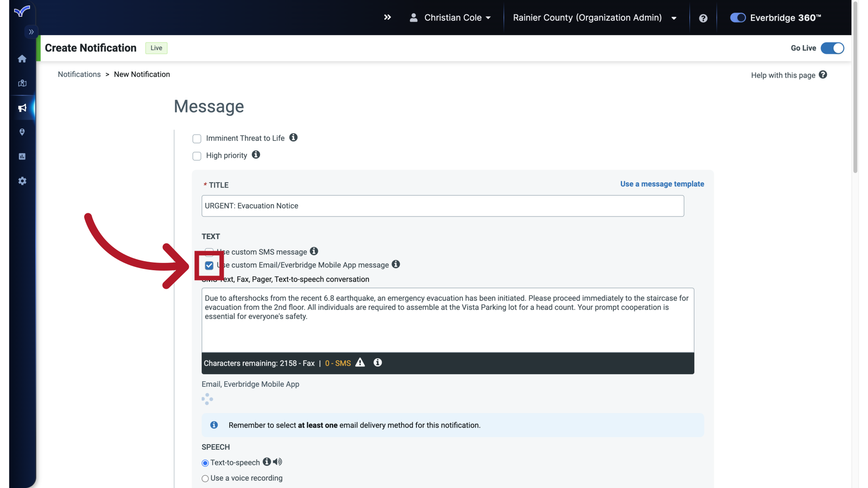Switch off the Go Live toggle
868x488 pixels.
click(x=832, y=48)
